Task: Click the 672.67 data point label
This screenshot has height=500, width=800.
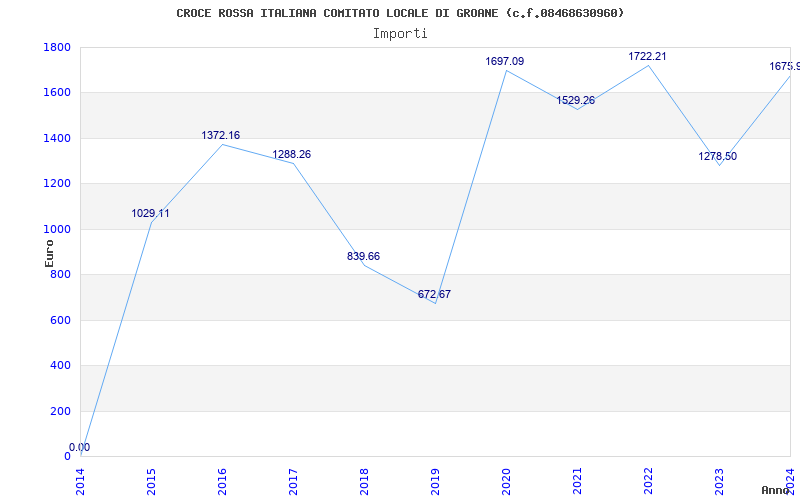Action: (x=434, y=294)
